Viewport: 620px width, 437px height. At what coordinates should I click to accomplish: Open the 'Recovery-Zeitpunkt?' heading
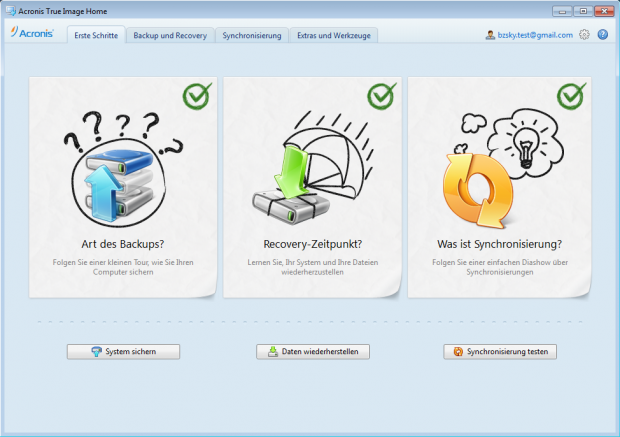tap(312, 244)
